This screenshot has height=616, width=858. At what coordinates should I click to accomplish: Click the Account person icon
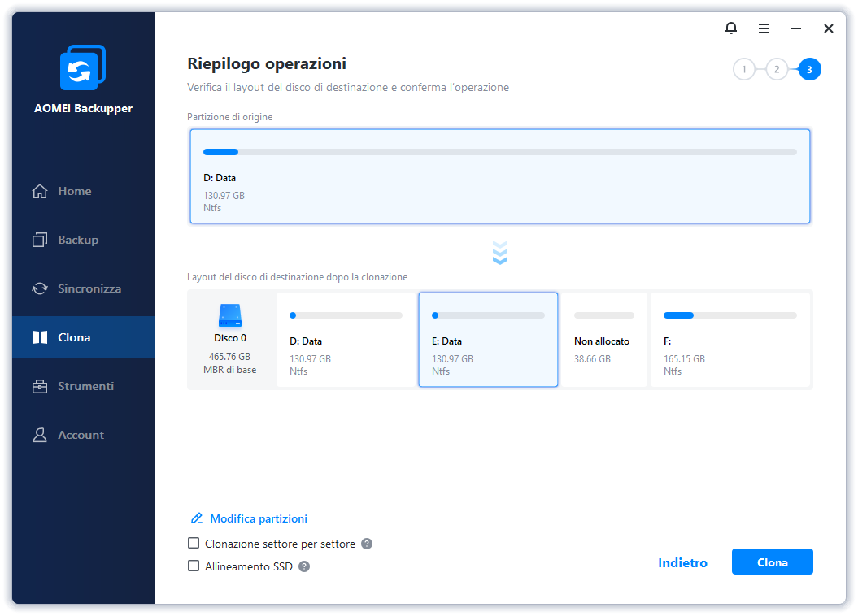(x=39, y=435)
